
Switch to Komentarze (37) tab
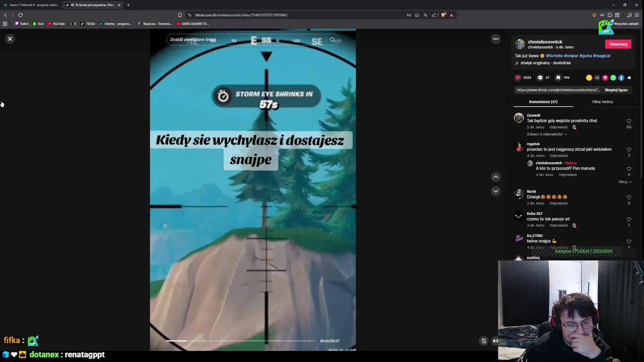(x=543, y=102)
